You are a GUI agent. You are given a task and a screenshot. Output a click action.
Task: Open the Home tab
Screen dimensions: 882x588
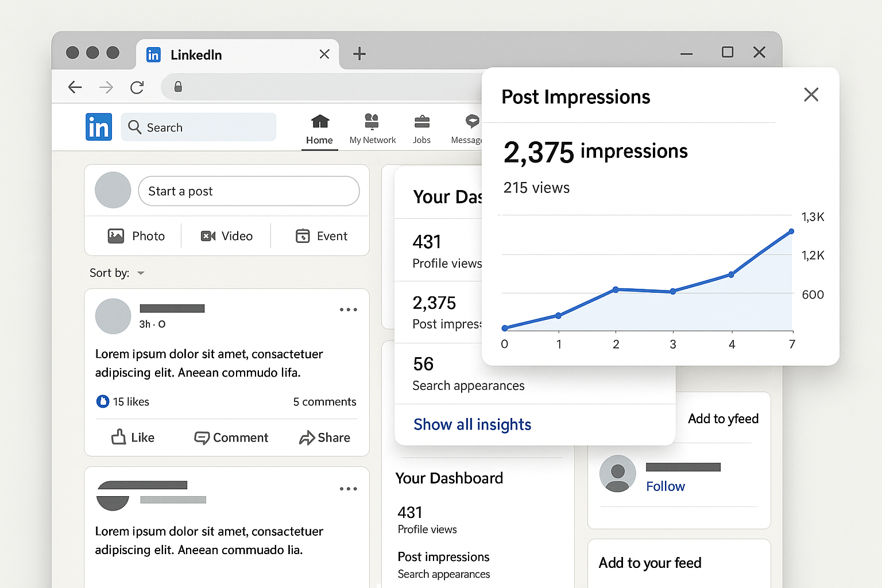click(319, 129)
